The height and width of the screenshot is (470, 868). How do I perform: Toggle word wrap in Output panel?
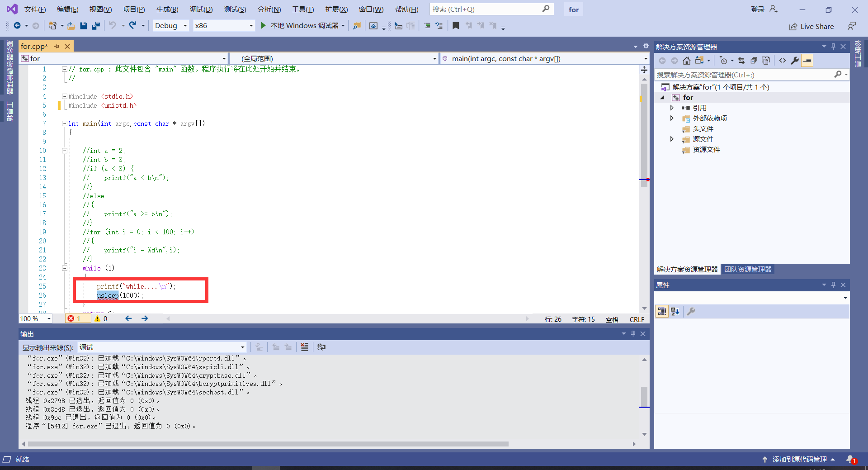[321, 347]
